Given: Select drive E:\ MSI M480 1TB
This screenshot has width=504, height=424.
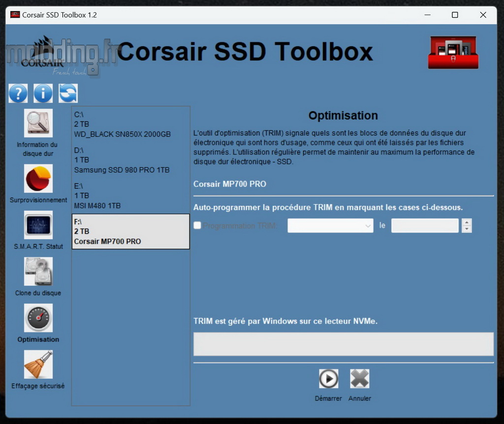Looking at the screenshot, I should point(130,196).
